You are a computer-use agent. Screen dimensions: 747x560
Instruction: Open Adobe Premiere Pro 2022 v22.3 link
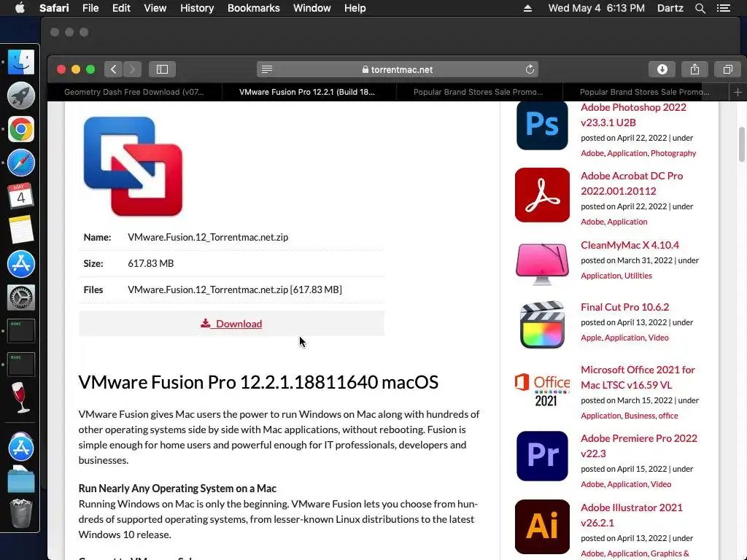click(x=639, y=446)
